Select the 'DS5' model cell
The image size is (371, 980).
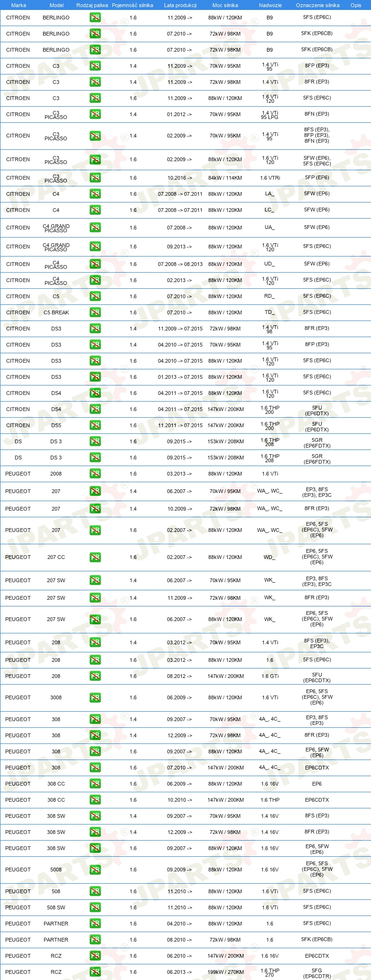56,425
